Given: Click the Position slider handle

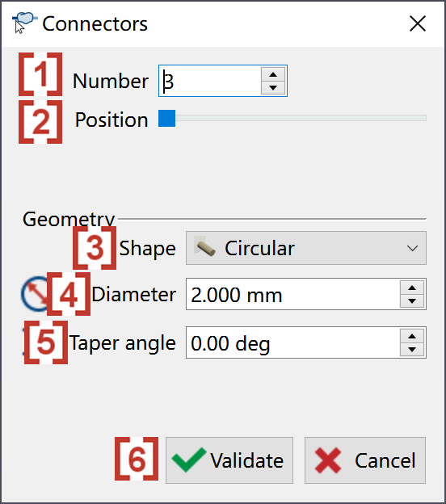Looking at the screenshot, I should click(x=167, y=118).
